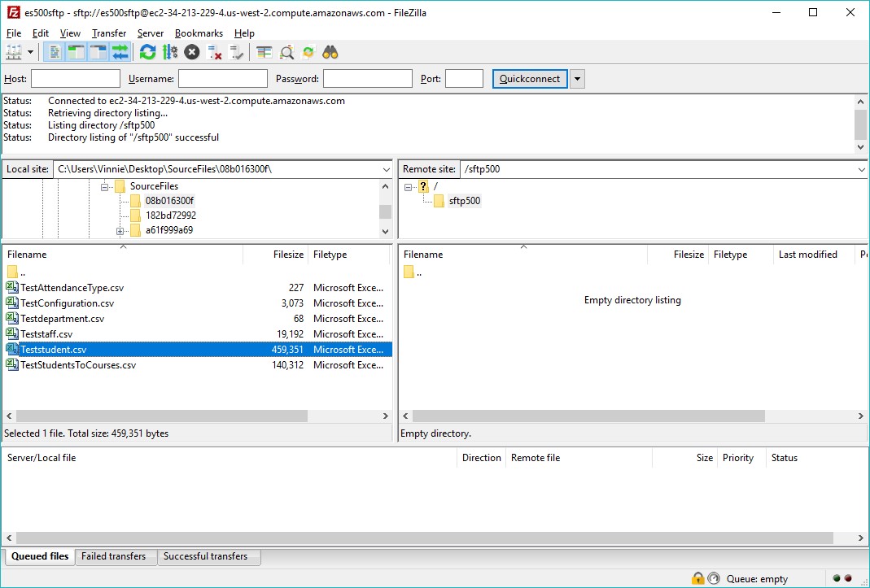Screen dimensions: 870x588
Task: Sort local files by Filename column
Action: click(123, 255)
